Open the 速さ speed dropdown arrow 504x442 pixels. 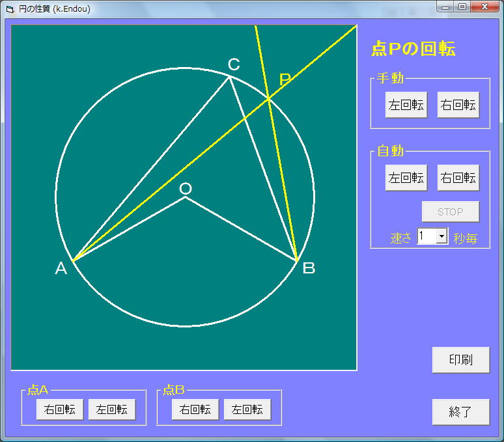coord(442,236)
